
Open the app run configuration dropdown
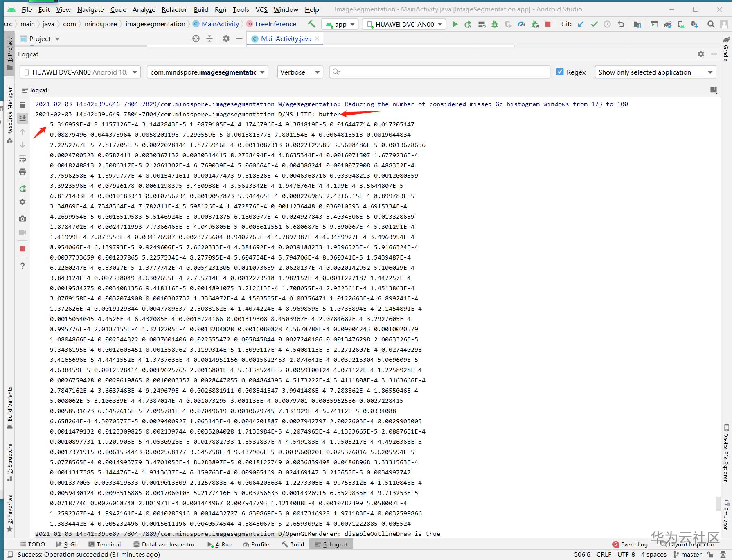[340, 24]
